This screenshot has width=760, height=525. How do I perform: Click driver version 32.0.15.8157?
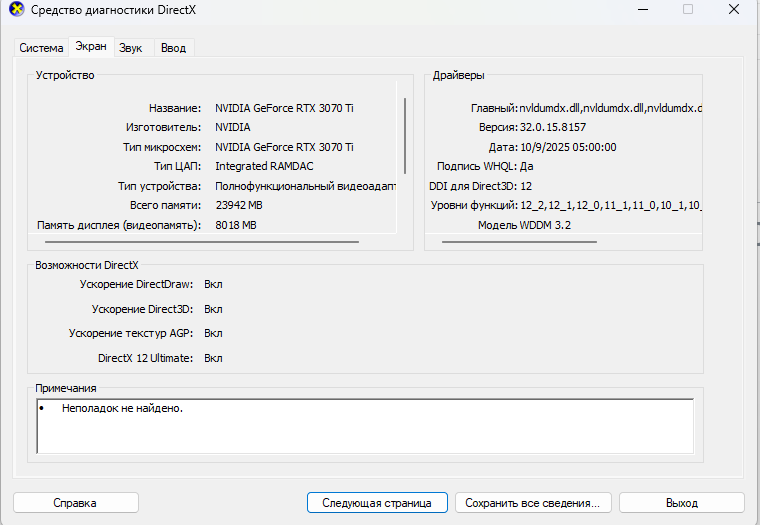pos(553,127)
